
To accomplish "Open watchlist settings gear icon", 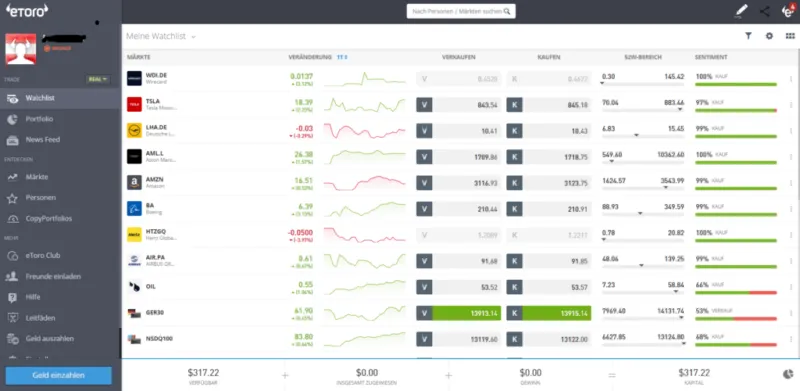I will pos(769,36).
